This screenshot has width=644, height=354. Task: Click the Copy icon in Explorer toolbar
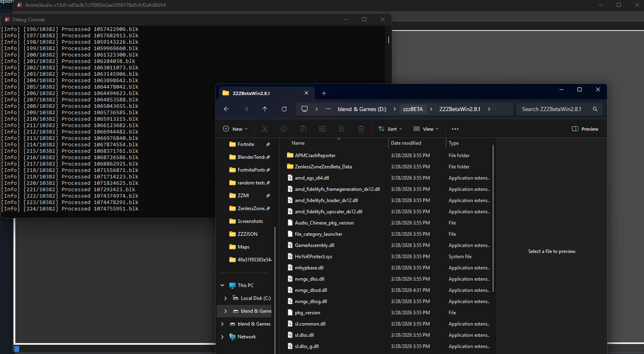point(284,129)
